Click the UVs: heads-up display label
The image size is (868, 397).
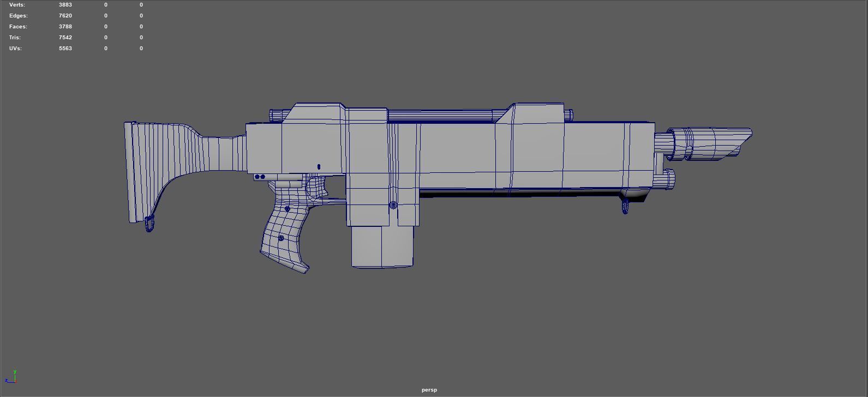click(15, 48)
